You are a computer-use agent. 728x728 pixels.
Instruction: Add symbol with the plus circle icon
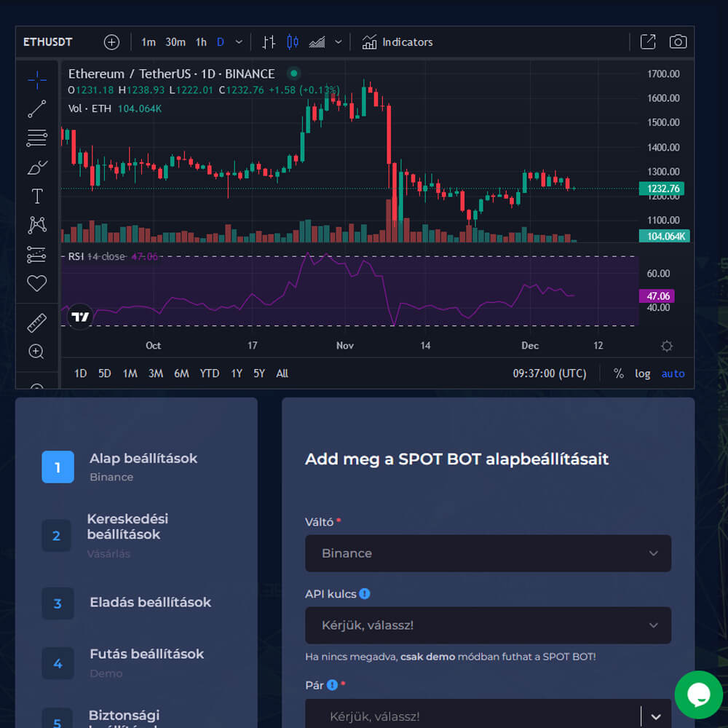[111, 42]
